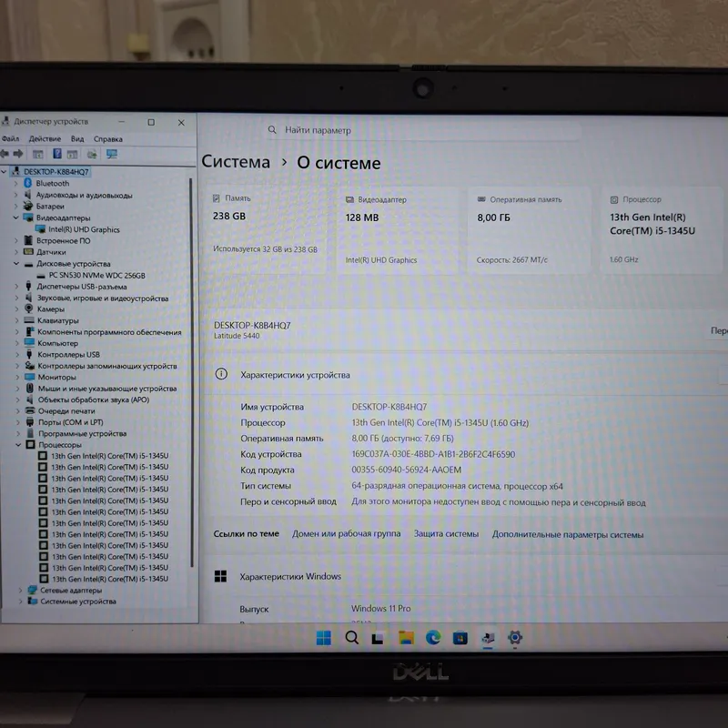
Task: Select Звуковые, игровые и видеоустройства item
Action: (103, 298)
